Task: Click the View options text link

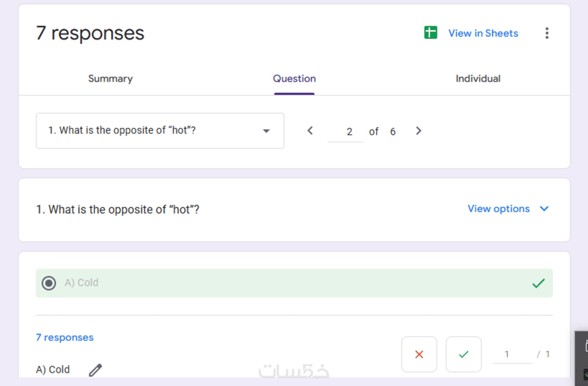Action: [x=498, y=209]
